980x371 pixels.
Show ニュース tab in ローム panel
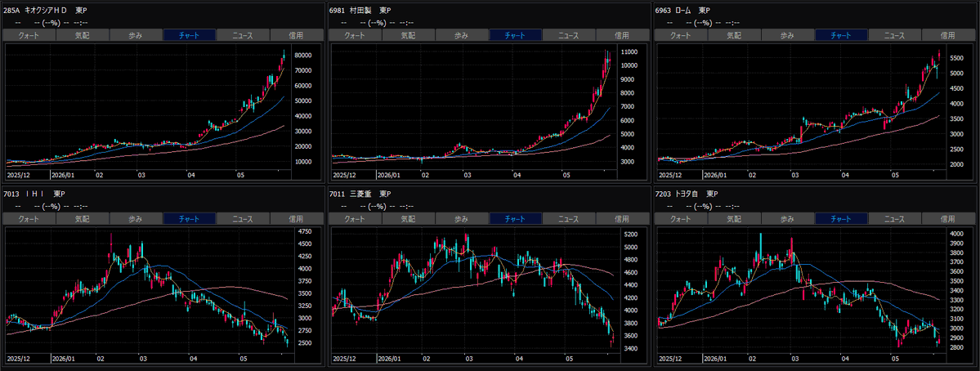point(895,35)
